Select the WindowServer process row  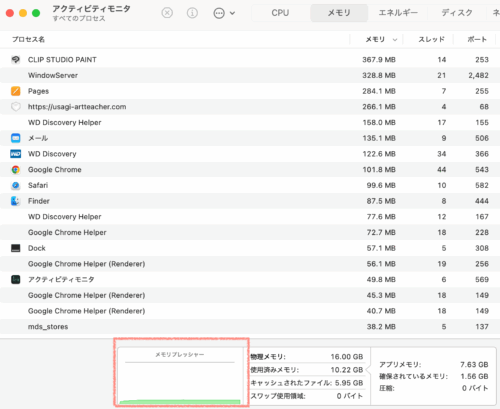[250, 75]
